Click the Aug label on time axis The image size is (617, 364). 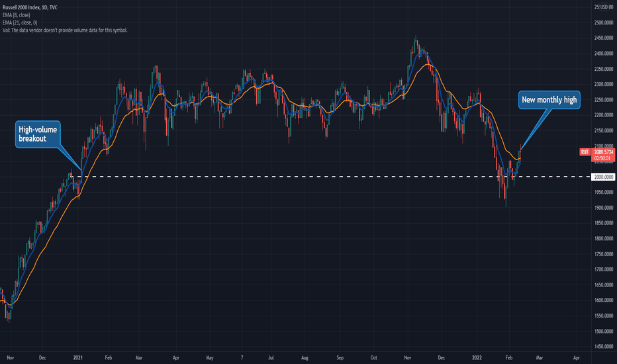(x=305, y=357)
